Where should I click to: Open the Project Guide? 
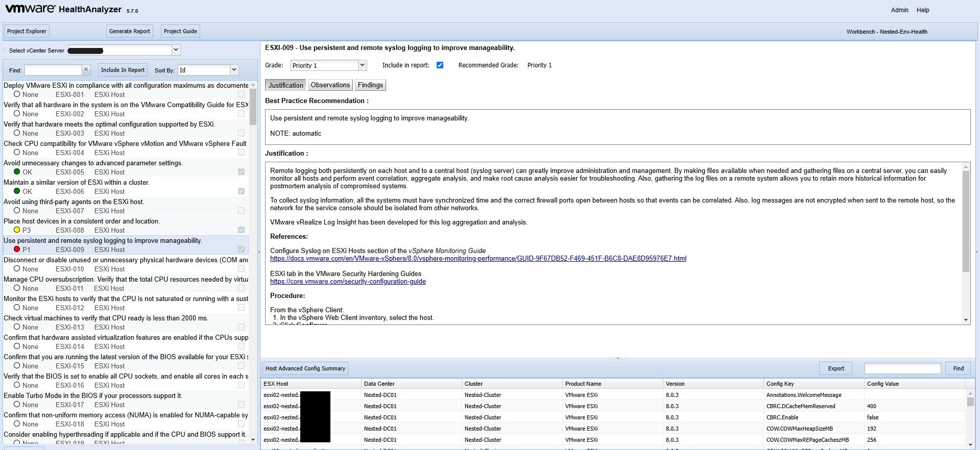tap(180, 31)
